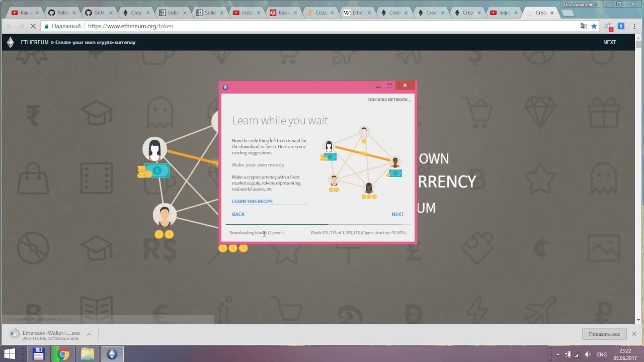The width and height of the screenshot is (644, 362).
Task: Open the Chrome three-dot menu
Action: tap(635, 26)
